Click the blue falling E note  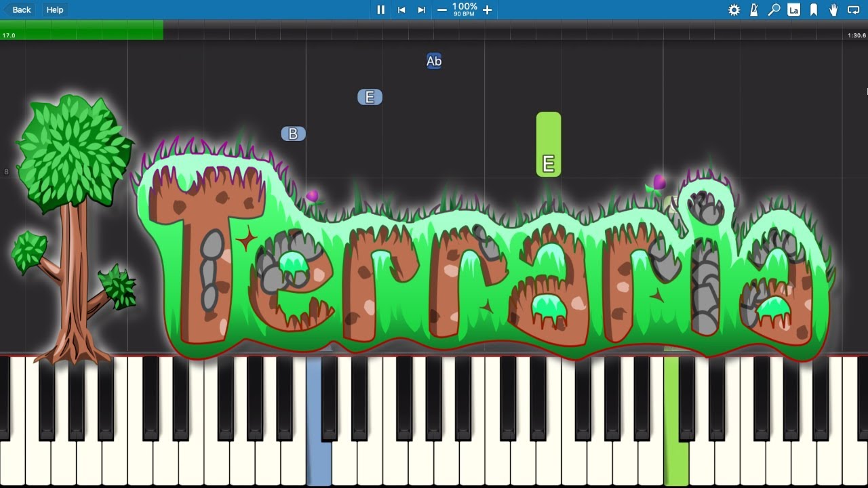click(370, 97)
